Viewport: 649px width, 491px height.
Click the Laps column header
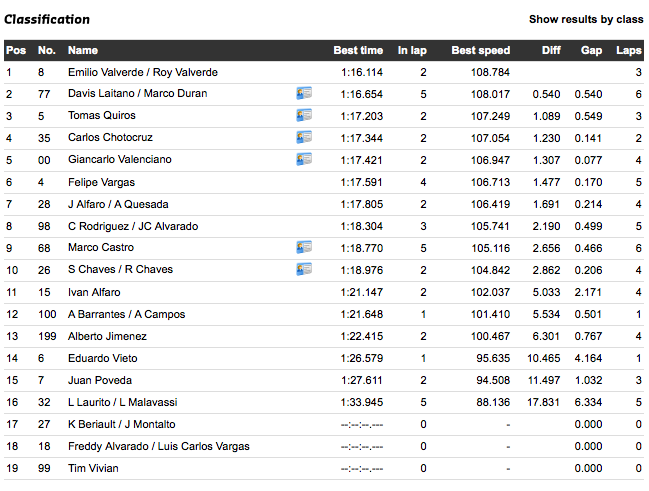coord(628,50)
